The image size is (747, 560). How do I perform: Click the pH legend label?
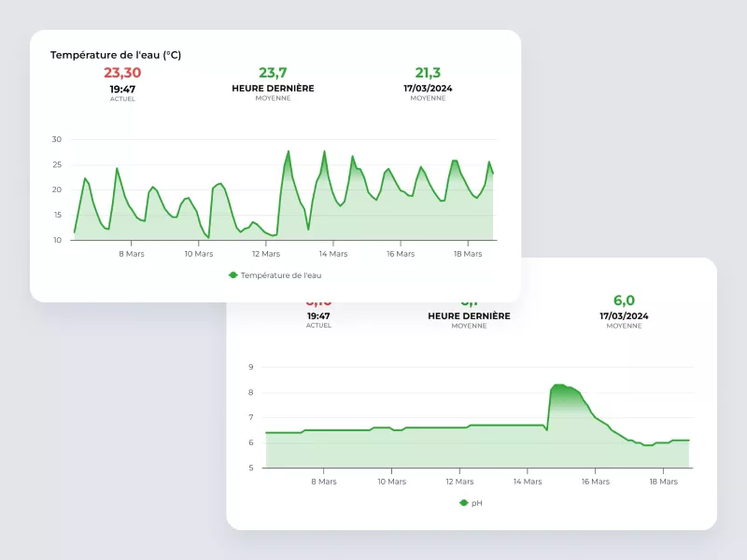tap(477, 503)
